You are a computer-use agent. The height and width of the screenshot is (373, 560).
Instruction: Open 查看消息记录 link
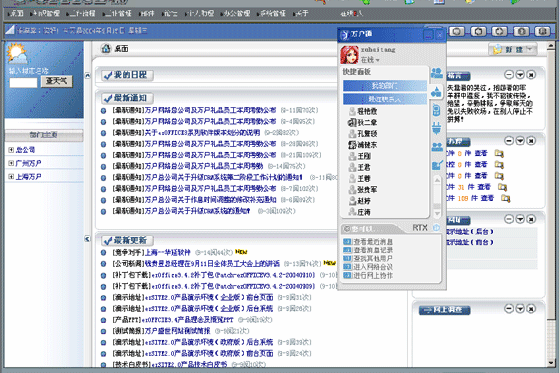click(x=373, y=250)
